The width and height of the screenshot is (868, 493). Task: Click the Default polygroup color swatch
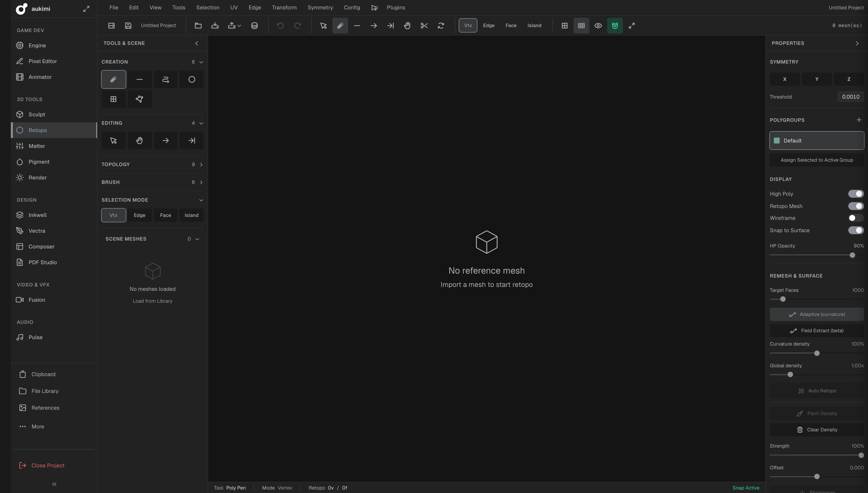point(777,141)
